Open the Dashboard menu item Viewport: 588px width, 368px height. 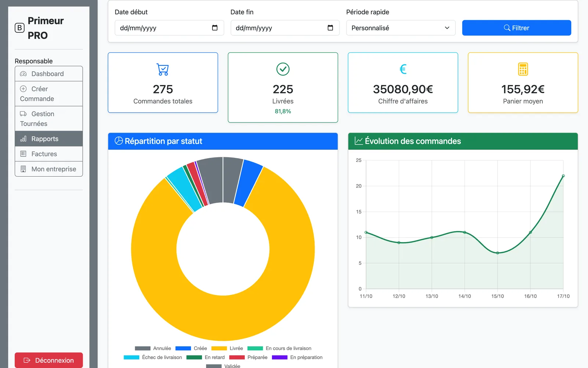click(x=49, y=74)
